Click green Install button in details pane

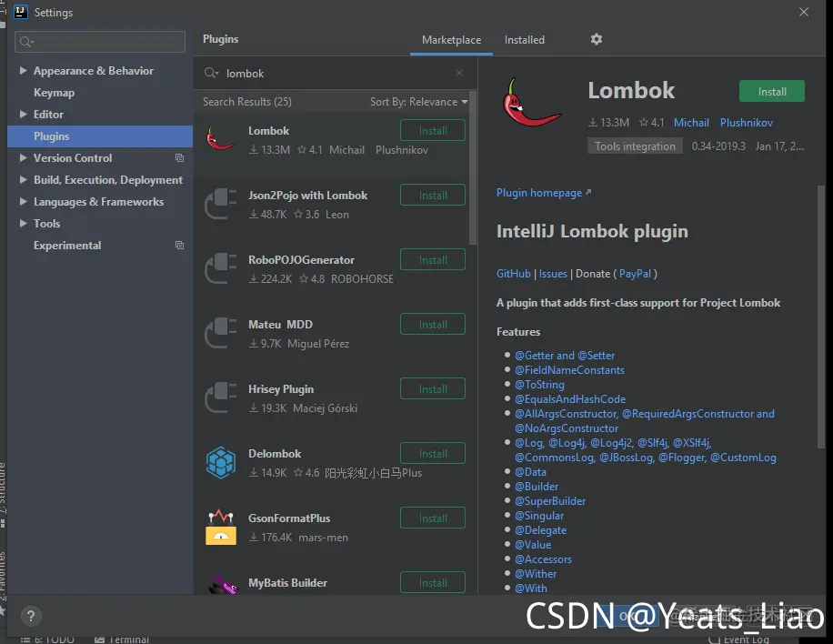[771, 91]
